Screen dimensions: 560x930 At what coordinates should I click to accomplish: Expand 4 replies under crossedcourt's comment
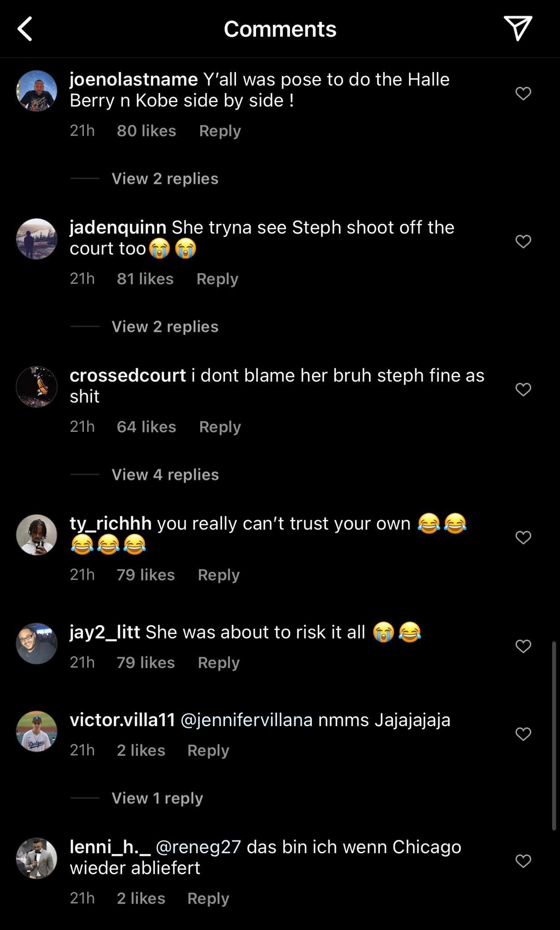pos(165,475)
